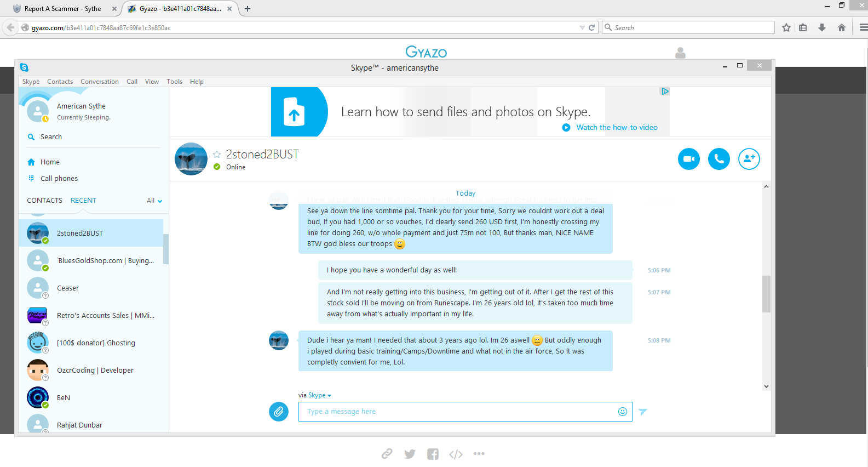Open the Rahjat Dunbar conversation

coord(91,423)
